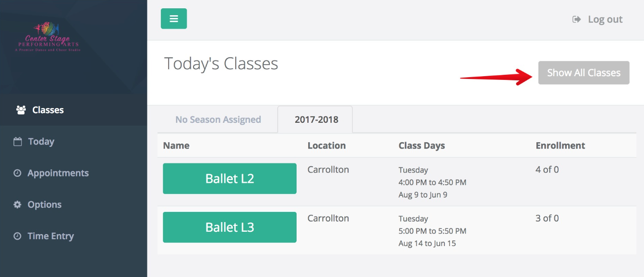Go to Appointments in the sidebar

pos(73,173)
